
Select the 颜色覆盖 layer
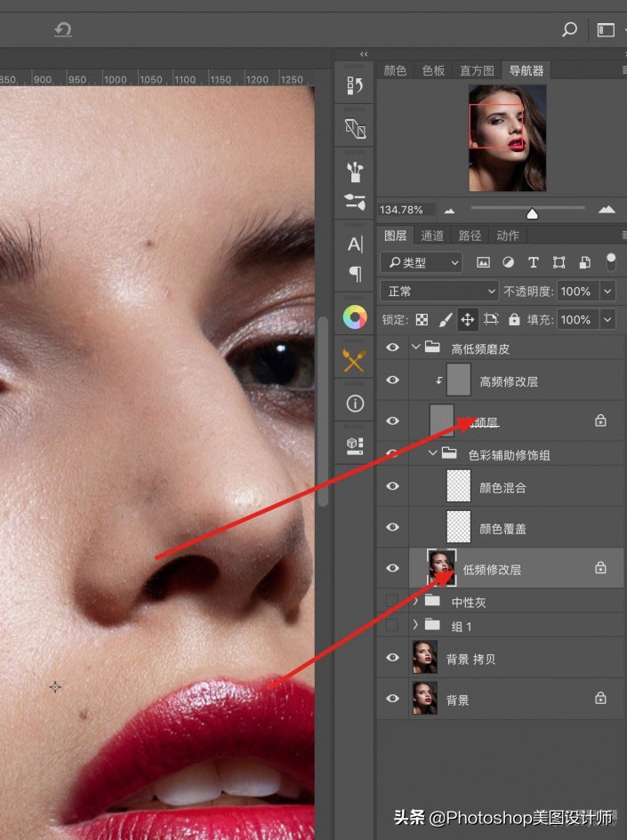[x=502, y=528]
